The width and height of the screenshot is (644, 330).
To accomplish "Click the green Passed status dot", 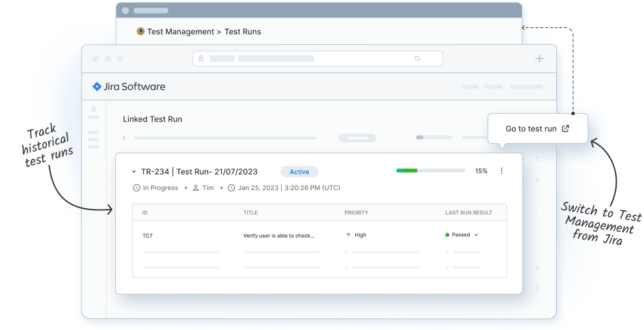I will 448,235.
